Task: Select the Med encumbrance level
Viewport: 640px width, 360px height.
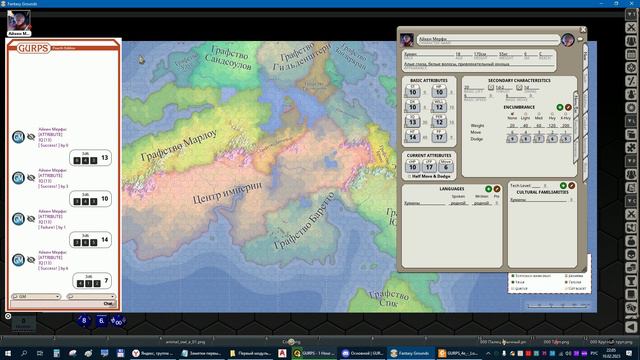Action: [539, 114]
